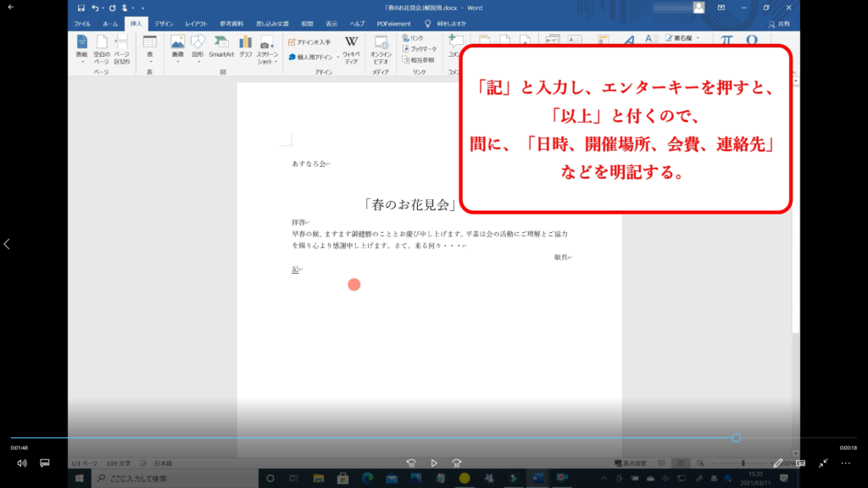868x488 pixels.
Task: Click the Save icon in quick access toolbar
Action: tap(81, 8)
